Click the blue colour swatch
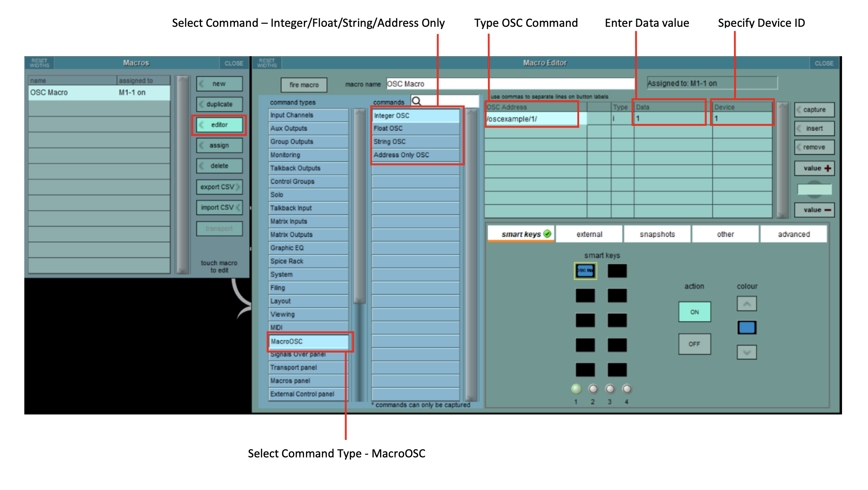This screenshot has height=490, width=868. 746,328
